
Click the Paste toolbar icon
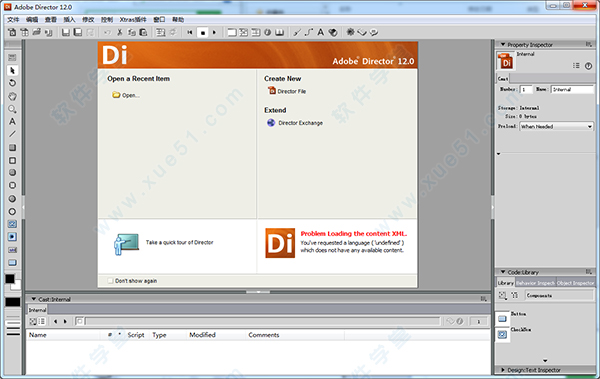(143, 33)
